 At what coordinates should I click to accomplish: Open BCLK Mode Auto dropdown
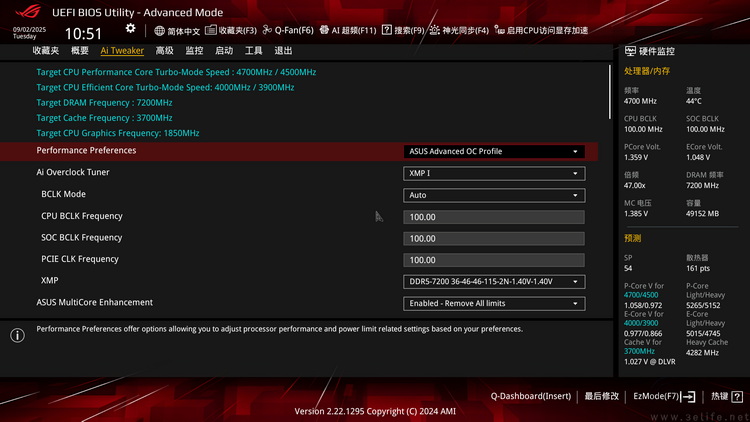pos(494,195)
